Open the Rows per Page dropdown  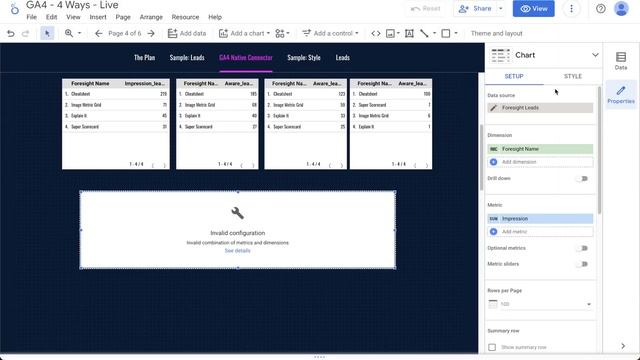(540, 304)
